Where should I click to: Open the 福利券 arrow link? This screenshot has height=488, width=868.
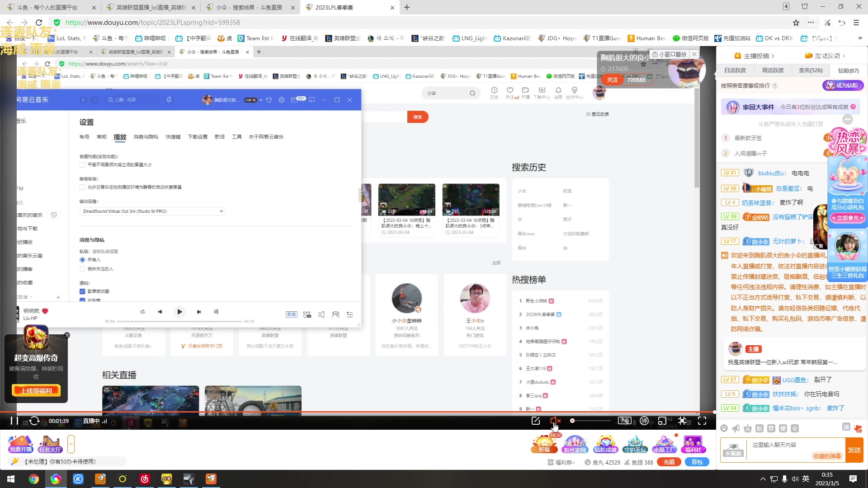(561, 462)
